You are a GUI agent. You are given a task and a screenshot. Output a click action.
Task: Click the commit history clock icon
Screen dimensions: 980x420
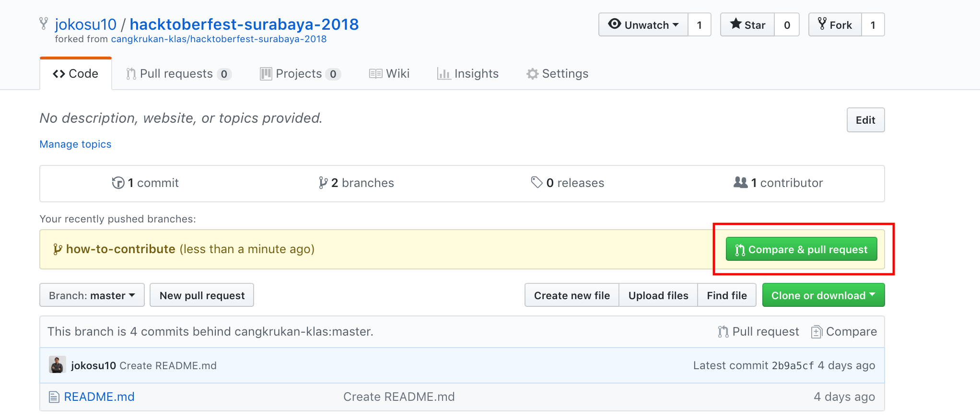118,183
